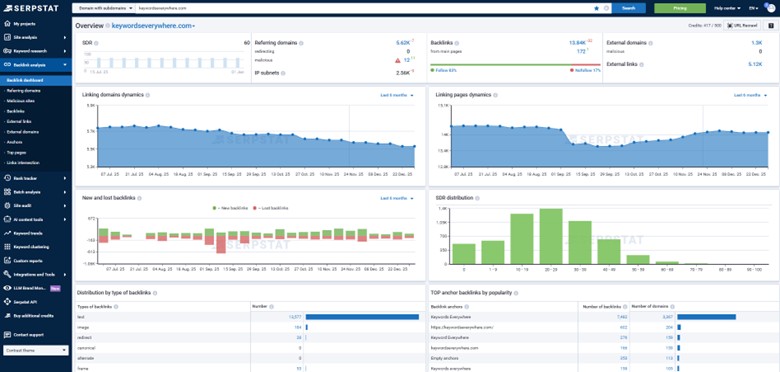Expand the Rank tracker menu arrow
The image size is (780, 372).
point(65,178)
